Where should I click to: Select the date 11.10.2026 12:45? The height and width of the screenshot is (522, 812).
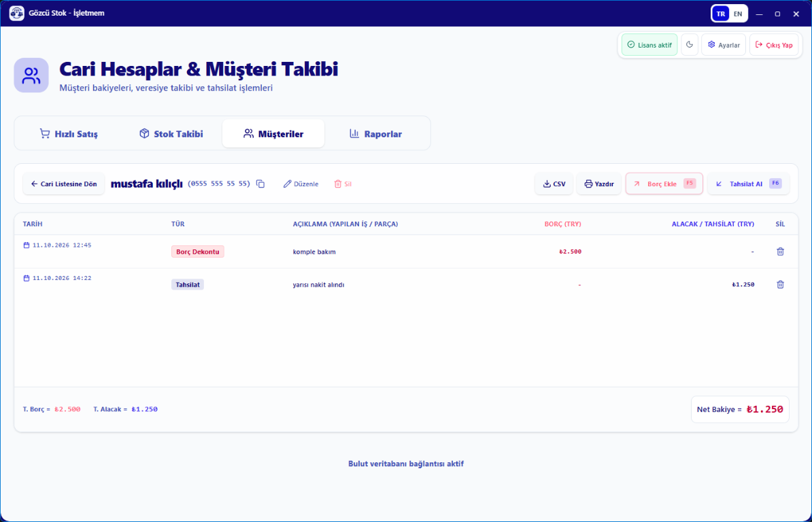coord(58,245)
